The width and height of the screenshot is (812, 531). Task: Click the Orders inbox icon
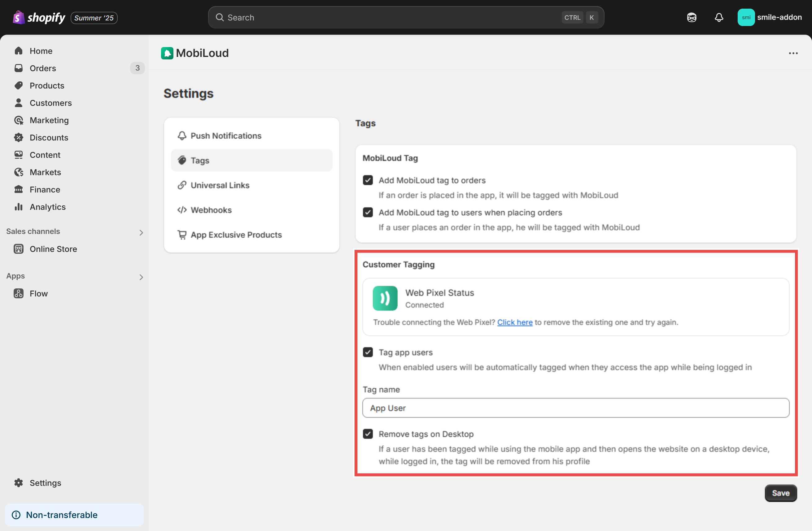[x=19, y=68]
